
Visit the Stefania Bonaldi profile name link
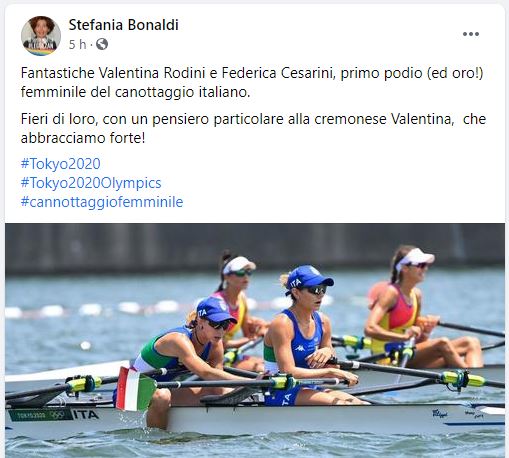pos(123,25)
